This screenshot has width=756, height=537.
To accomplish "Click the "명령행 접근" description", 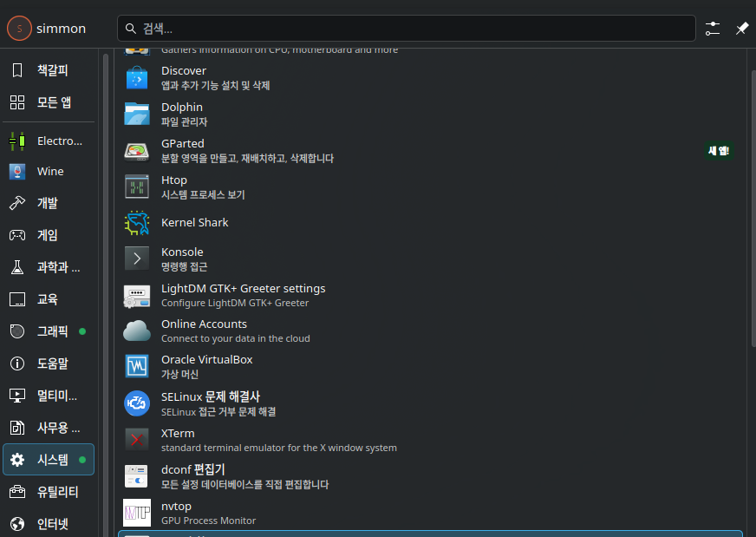I will click(x=184, y=267).
